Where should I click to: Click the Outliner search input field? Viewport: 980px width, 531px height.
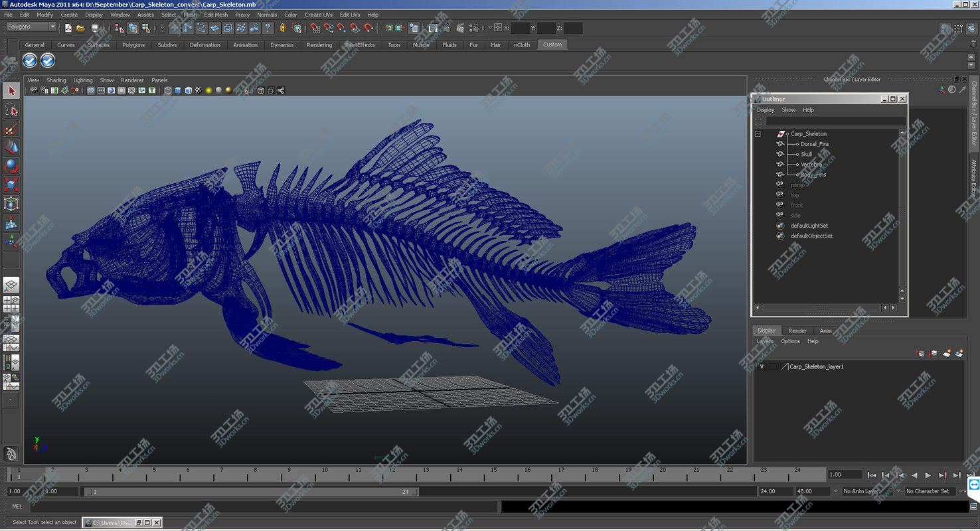(x=836, y=121)
